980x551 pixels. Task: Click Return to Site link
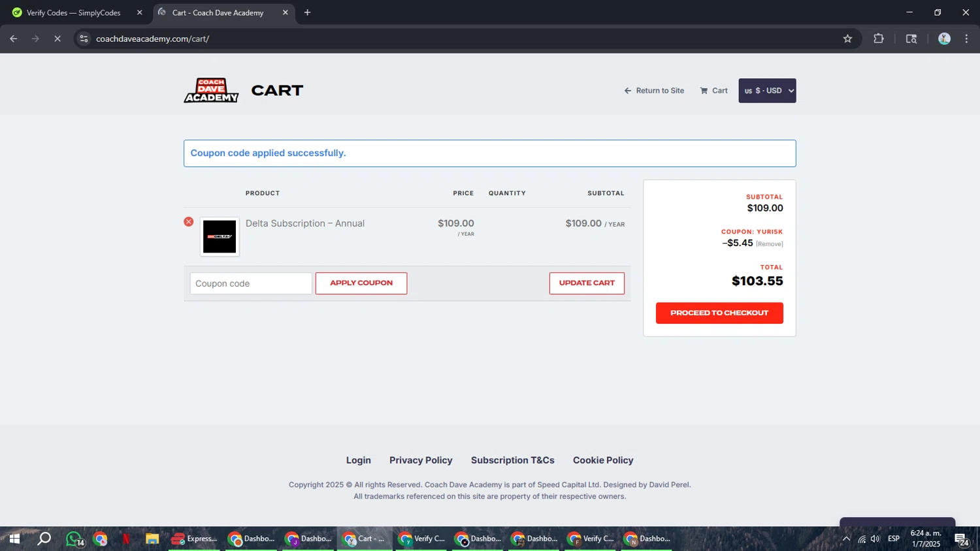coord(654,91)
